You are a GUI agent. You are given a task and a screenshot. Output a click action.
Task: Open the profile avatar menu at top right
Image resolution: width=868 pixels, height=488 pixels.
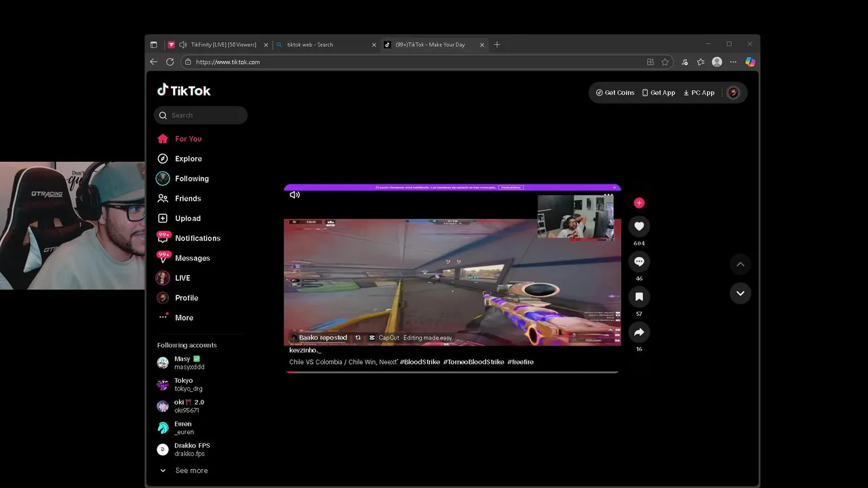733,93
